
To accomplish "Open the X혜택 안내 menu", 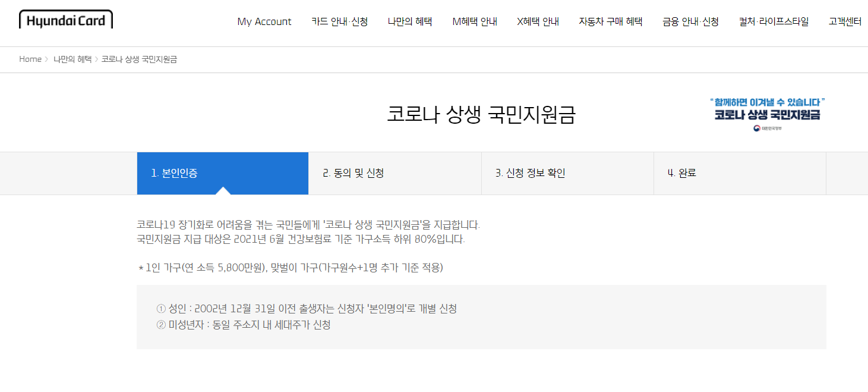I will point(537,21).
